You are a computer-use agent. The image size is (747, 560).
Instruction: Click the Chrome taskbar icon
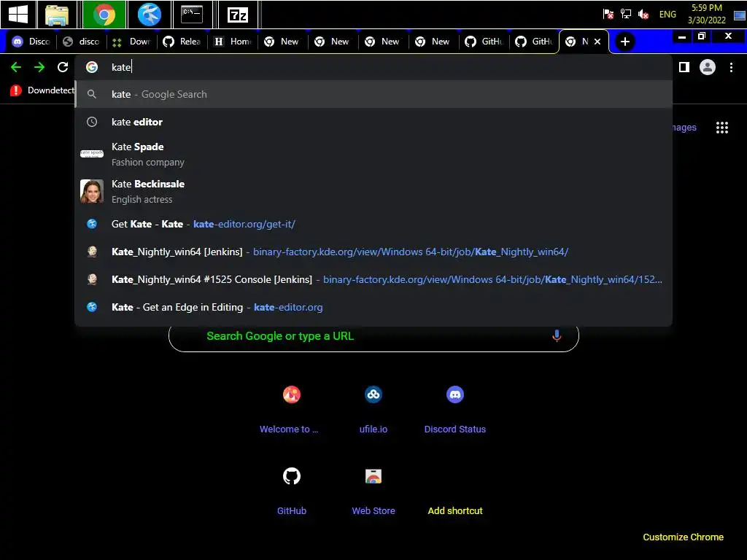104,15
